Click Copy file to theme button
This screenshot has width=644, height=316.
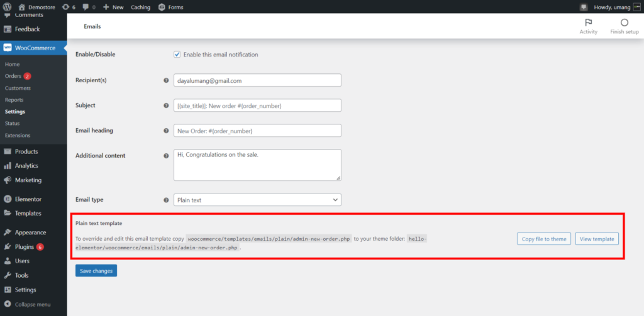pyautogui.click(x=544, y=239)
